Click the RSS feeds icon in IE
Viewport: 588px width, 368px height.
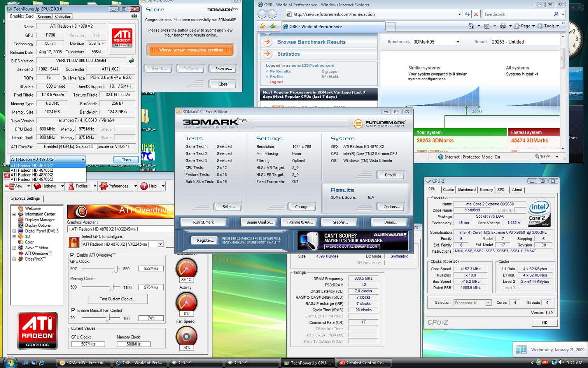[487, 26]
